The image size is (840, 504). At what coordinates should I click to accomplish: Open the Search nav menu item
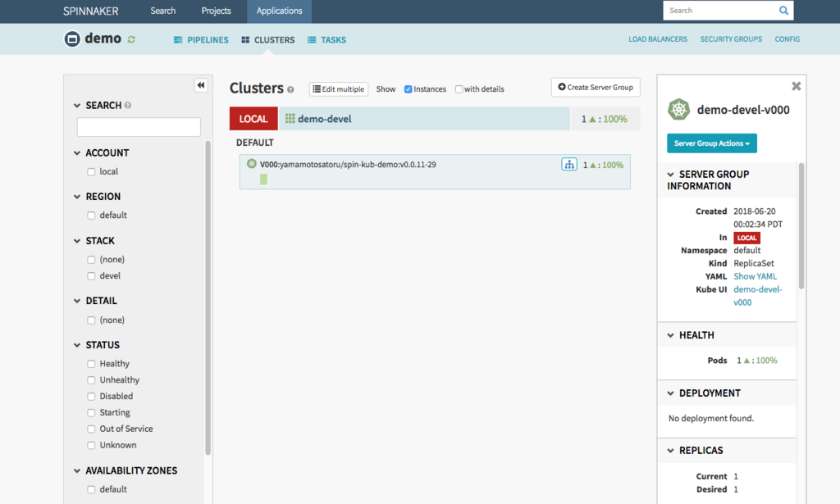pos(163,11)
